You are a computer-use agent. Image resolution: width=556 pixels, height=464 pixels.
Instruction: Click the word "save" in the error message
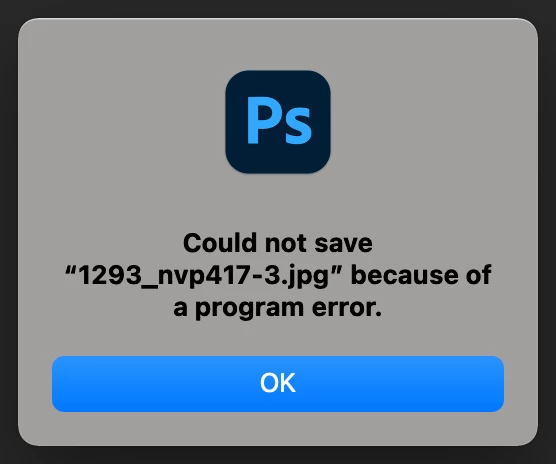[x=343, y=244]
